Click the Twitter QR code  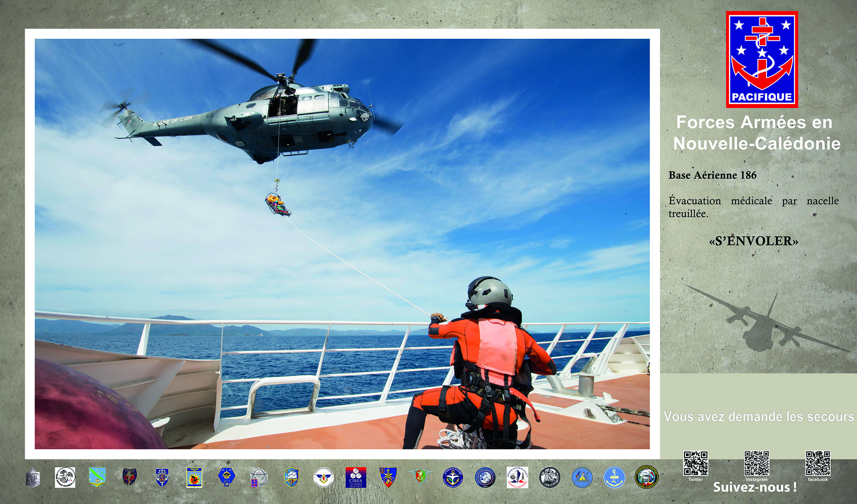(x=696, y=463)
